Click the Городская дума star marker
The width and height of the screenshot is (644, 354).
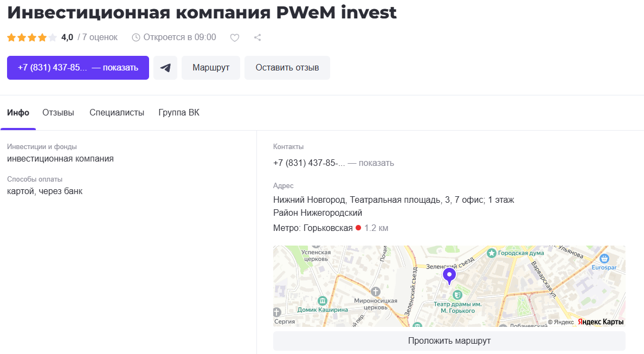(x=491, y=253)
